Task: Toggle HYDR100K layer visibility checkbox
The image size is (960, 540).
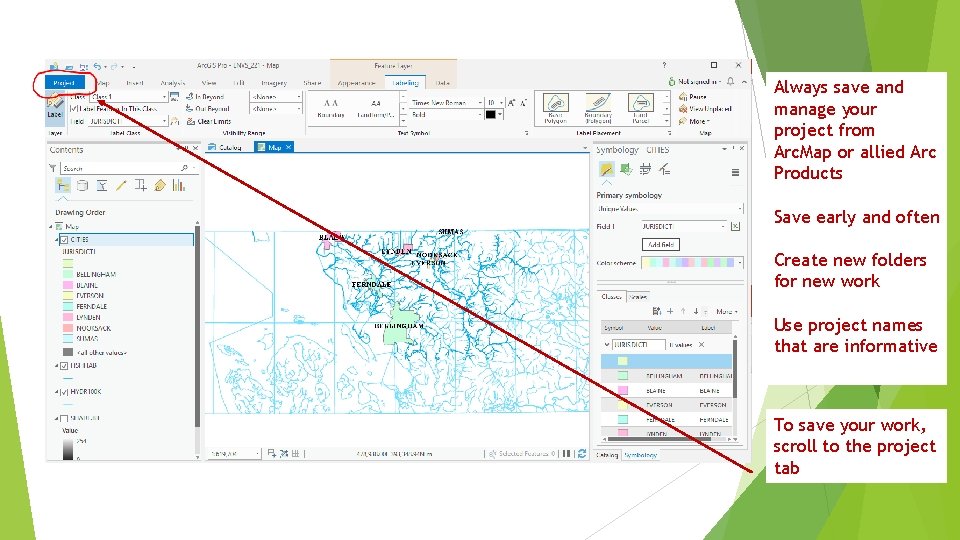Action: [x=64, y=392]
